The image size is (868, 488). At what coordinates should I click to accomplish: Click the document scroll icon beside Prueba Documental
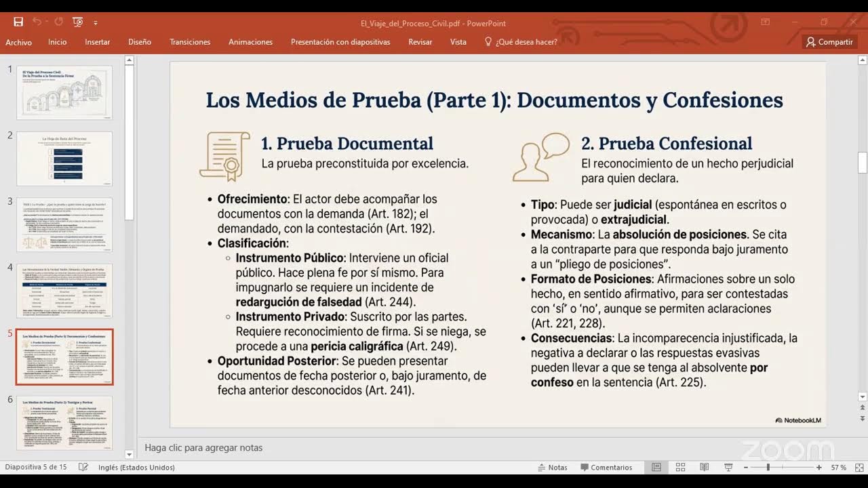tap(224, 157)
